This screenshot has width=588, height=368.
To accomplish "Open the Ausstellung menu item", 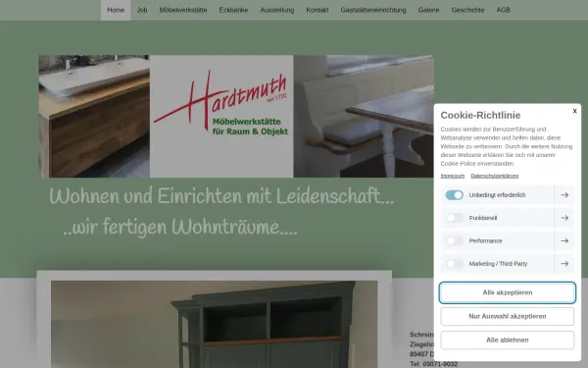I will coord(276,10).
